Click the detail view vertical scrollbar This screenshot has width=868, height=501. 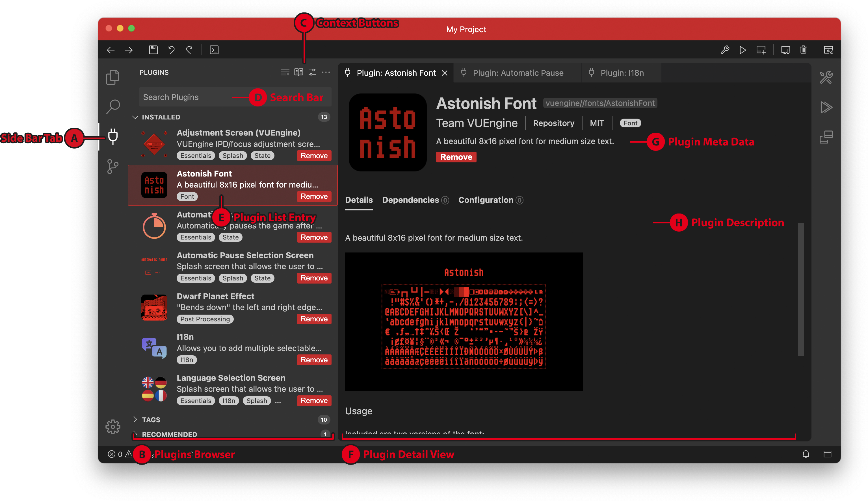801,289
